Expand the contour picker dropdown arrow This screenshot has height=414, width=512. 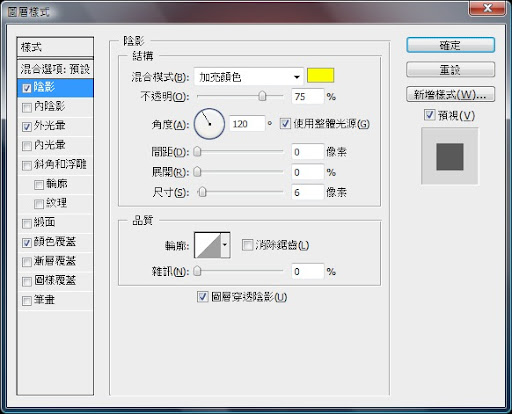[225, 246]
